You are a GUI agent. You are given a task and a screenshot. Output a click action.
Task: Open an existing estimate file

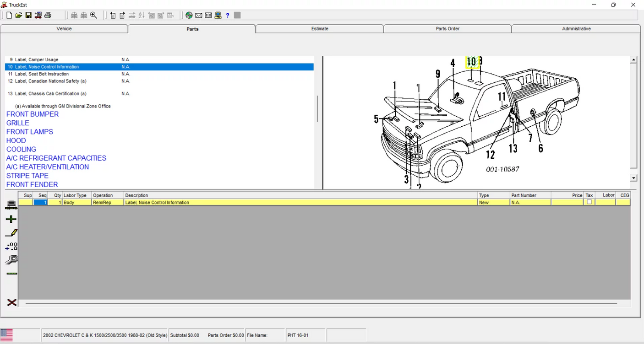tap(18, 15)
